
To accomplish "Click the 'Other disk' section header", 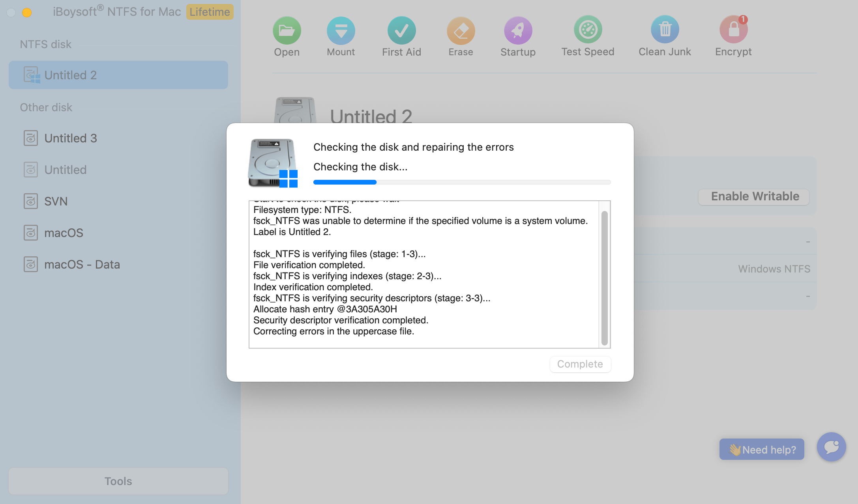I will [x=46, y=107].
